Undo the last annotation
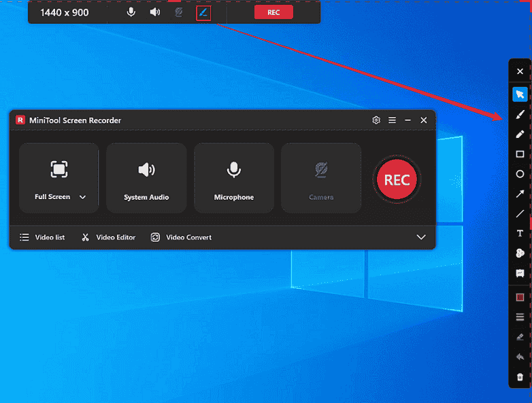Viewport: 532px width, 403px height. point(520,357)
